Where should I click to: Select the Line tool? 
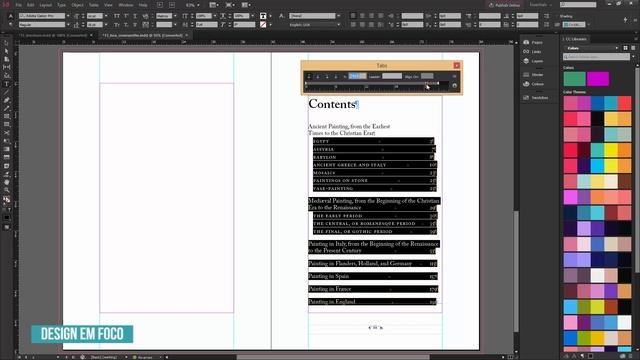point(7,92)
